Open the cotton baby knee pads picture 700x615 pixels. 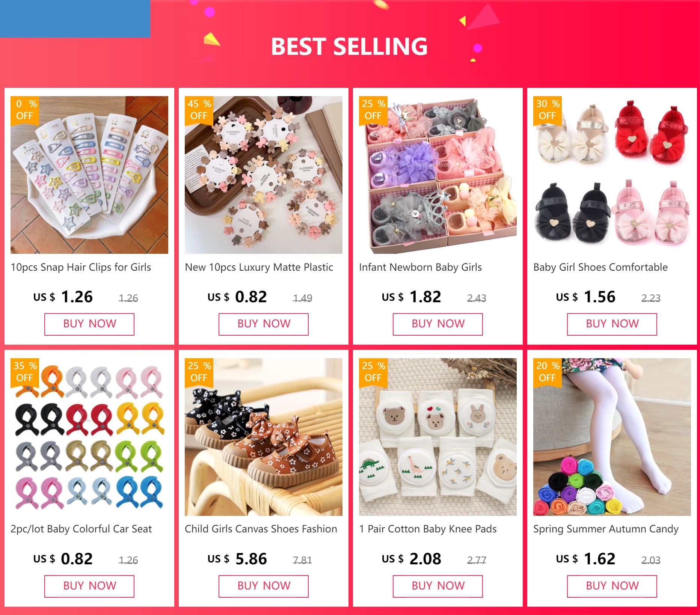[x=438, y=437]
